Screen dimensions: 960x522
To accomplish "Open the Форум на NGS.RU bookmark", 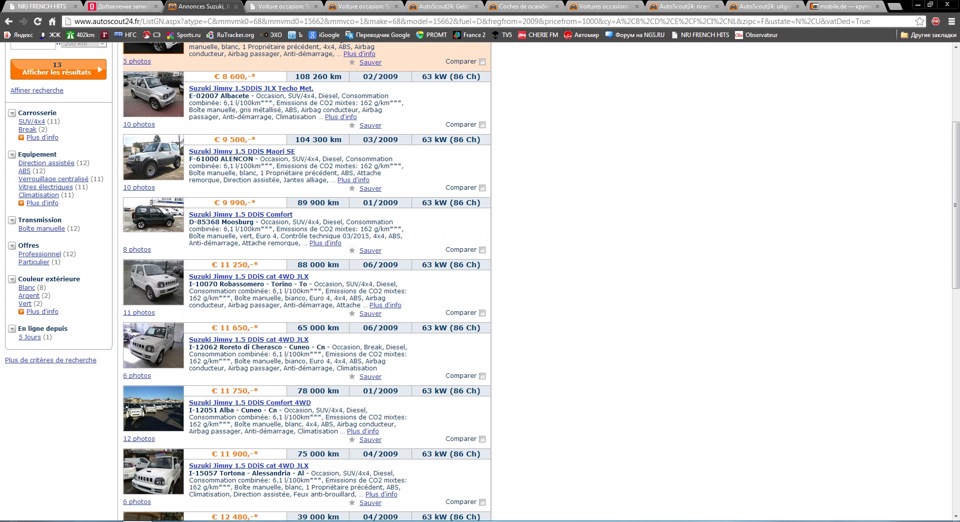I will (x=635, y=35).
